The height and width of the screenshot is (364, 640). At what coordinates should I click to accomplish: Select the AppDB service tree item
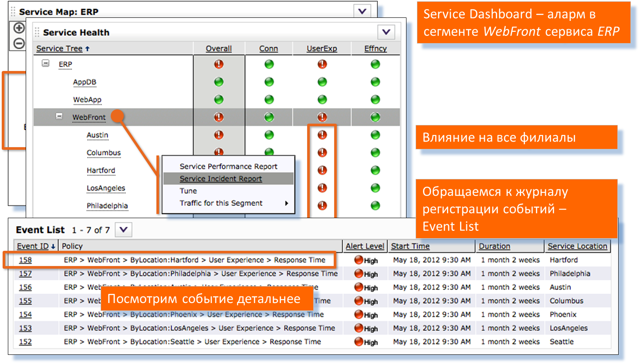tap(85, 82)
